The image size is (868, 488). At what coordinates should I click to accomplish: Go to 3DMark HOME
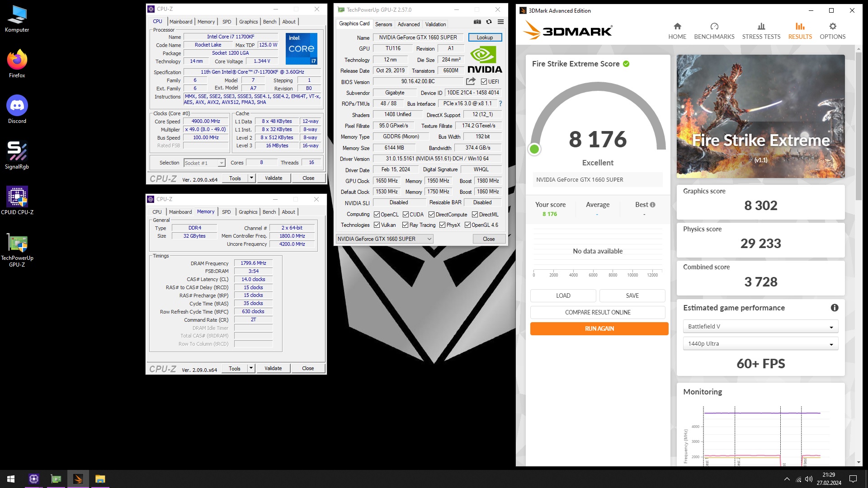pyautogui.click(x=677, y=31)
